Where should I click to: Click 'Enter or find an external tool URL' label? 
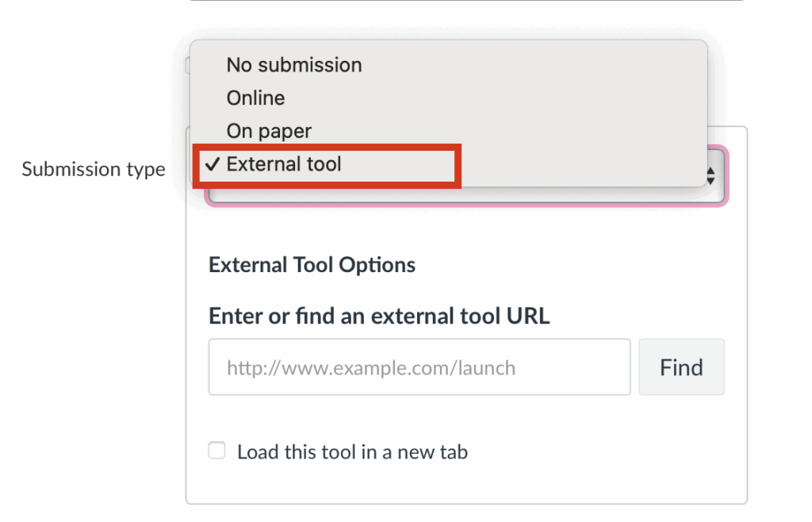379,317
